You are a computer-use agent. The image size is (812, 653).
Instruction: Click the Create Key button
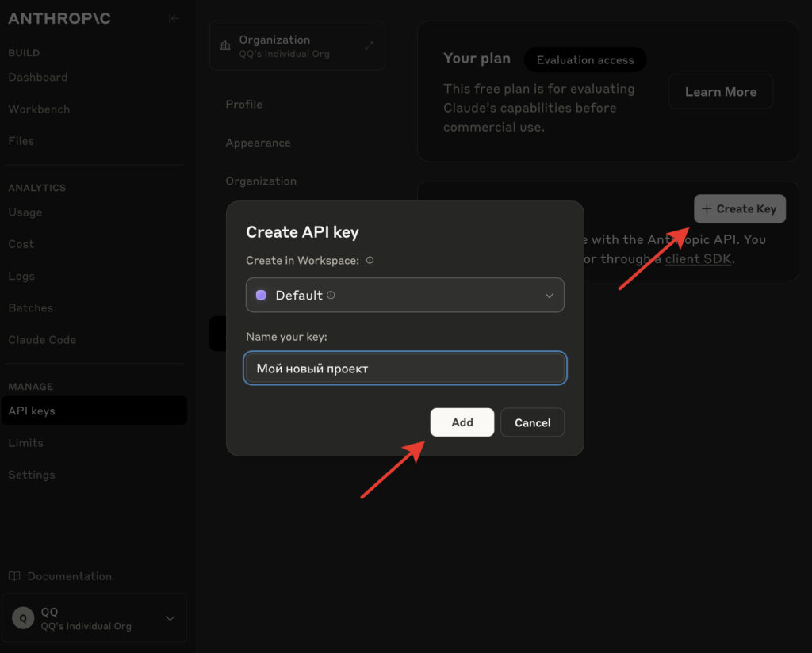pyautogui.click(x=740, y=209)
